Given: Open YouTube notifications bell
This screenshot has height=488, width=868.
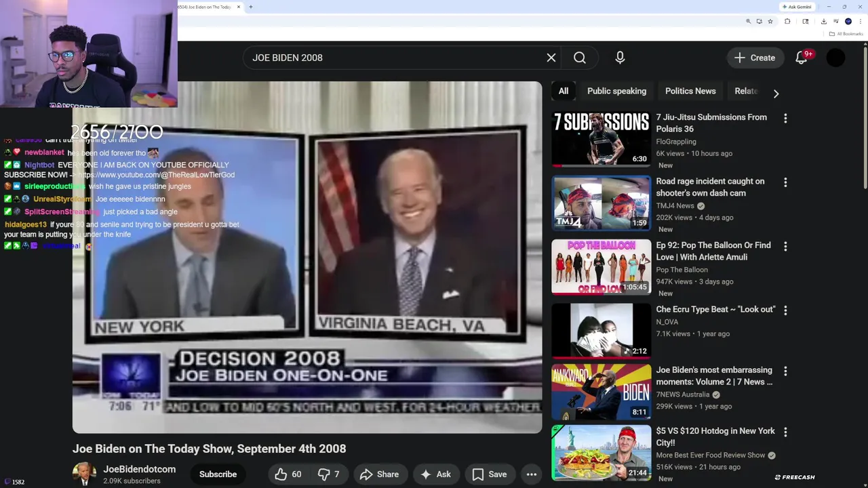Looking at the screenshot, I should point(802,58).
